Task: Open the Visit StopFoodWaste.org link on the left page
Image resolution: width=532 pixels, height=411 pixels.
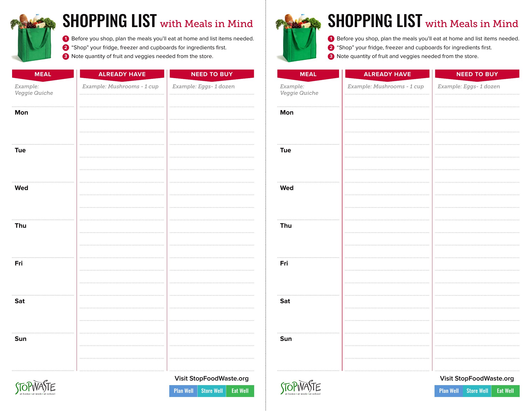Action: pos(211,378)
